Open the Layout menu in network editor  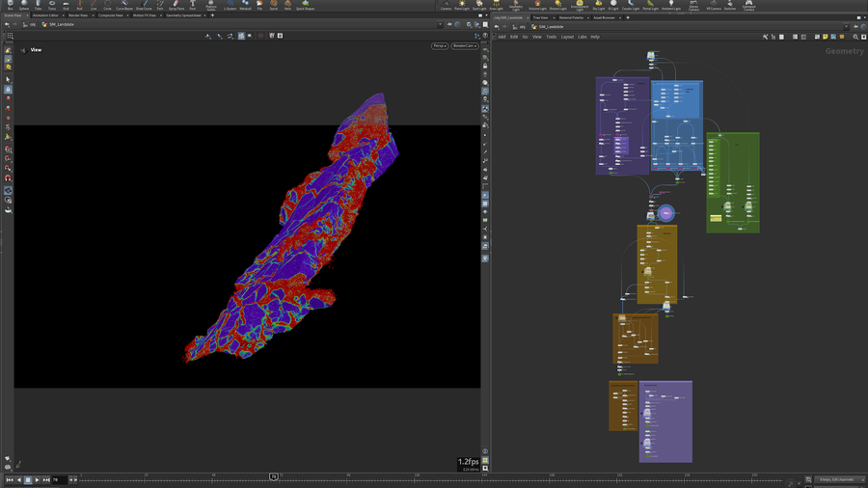click(x=567, y=37)
